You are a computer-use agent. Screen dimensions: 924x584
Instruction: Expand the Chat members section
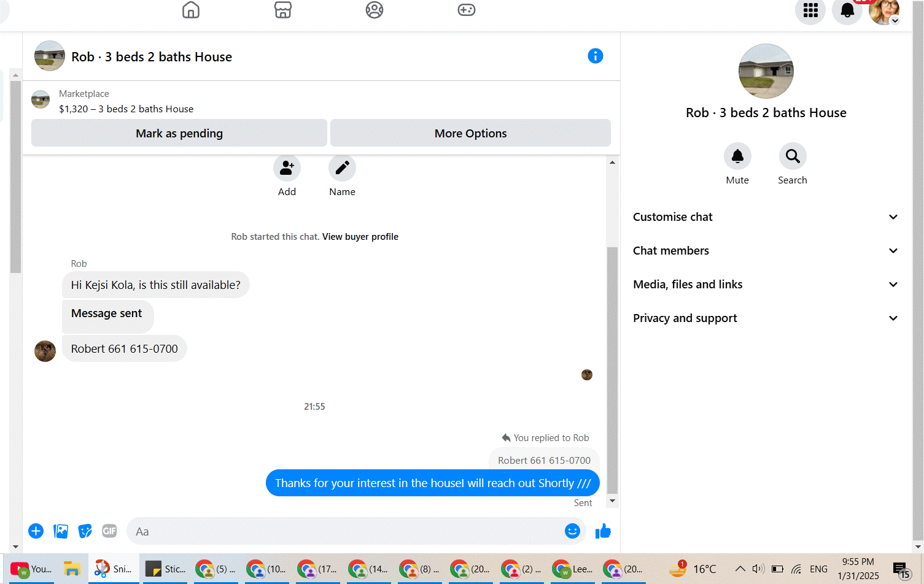tap(766, 251)
